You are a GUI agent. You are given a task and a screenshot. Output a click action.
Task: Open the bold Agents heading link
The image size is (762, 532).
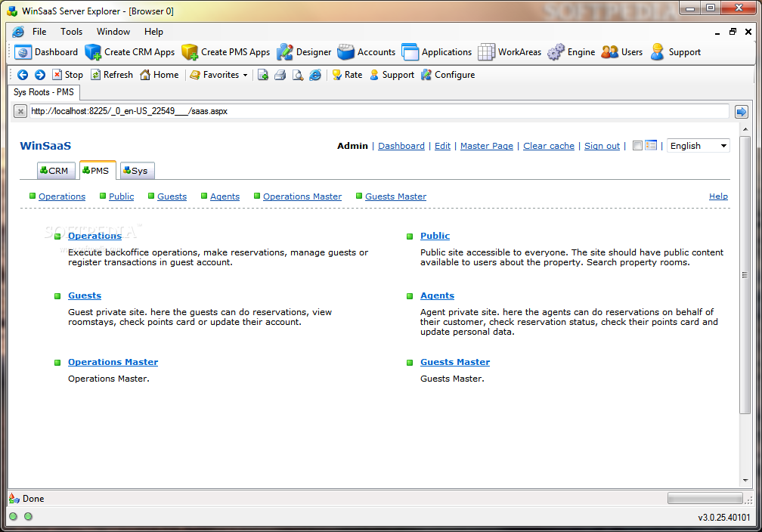pos(437,295)
